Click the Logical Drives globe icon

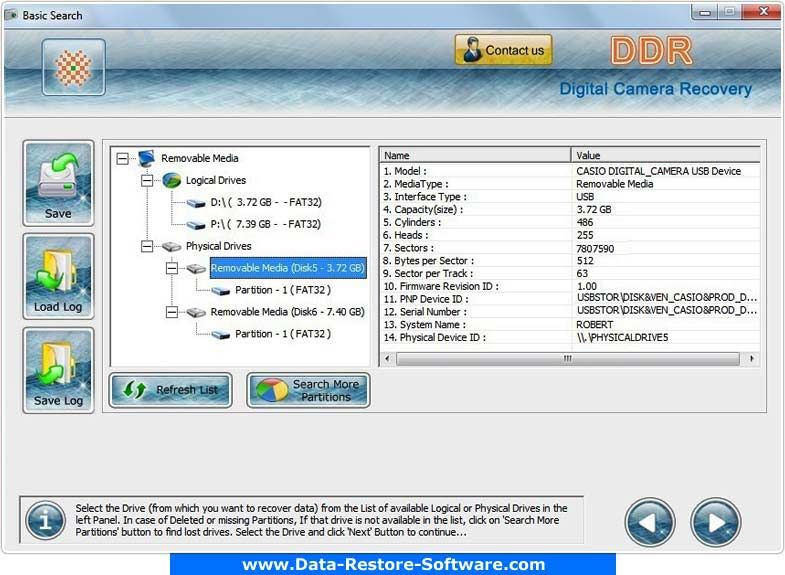(172, 181)
